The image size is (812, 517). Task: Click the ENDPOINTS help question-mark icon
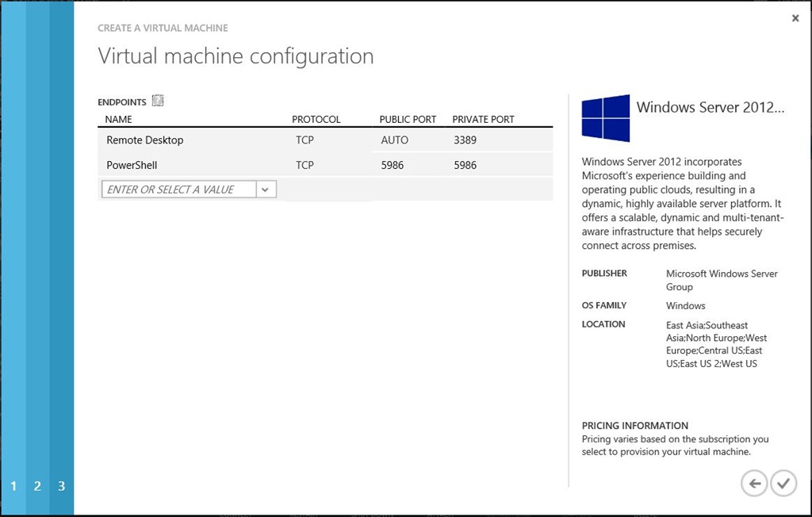(158, 101)
